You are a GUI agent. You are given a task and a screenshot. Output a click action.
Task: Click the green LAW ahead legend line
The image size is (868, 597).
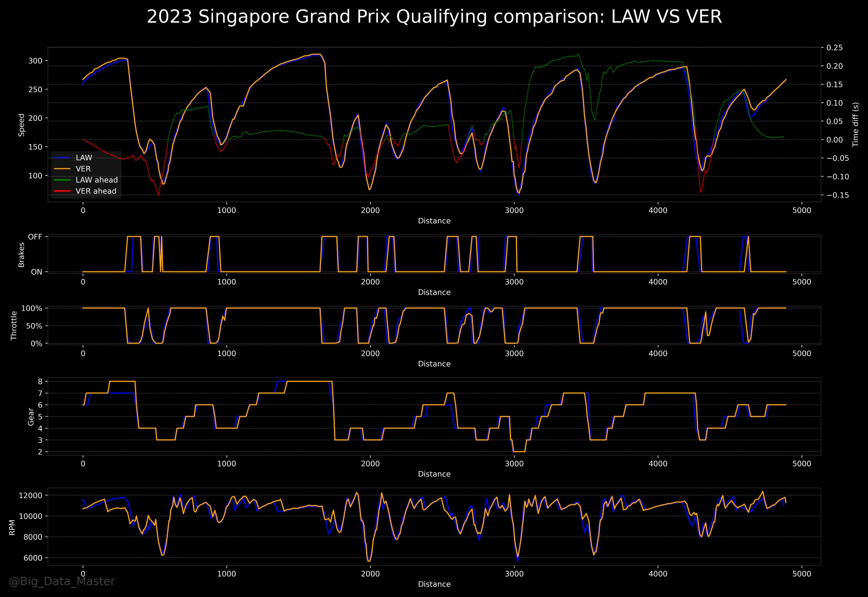click(x=63, y=180)
